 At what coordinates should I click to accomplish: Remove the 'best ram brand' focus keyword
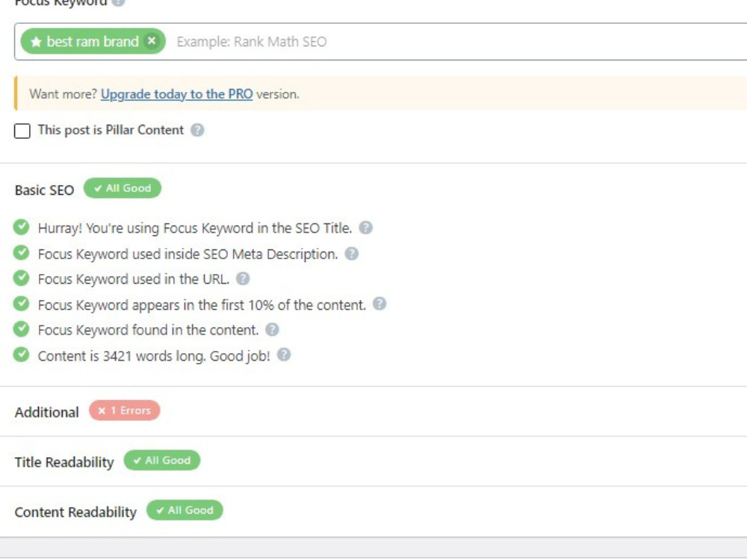coord(152,41)
